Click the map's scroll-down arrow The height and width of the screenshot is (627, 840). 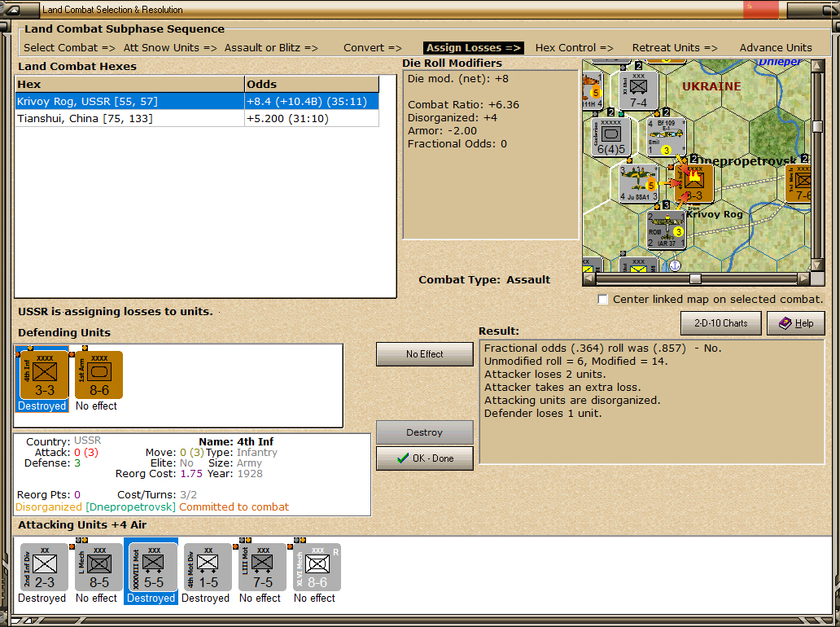click(x=817, y=265)
